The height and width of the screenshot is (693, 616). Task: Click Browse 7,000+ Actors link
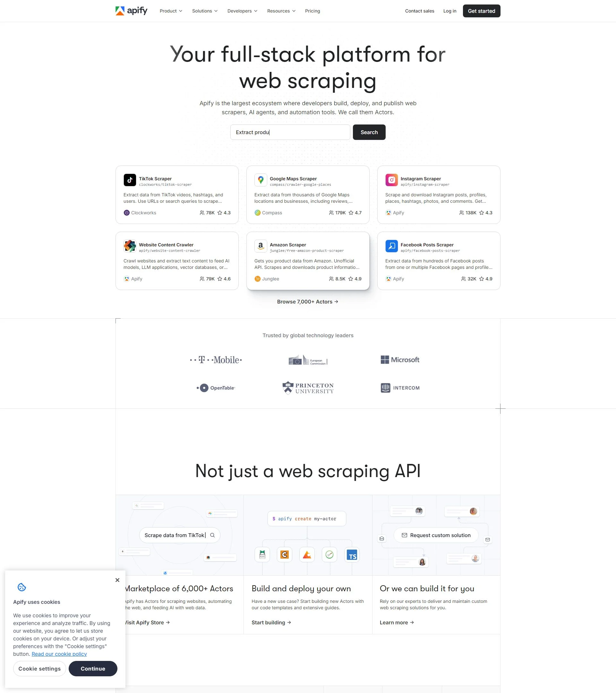[x=307, y=302]
